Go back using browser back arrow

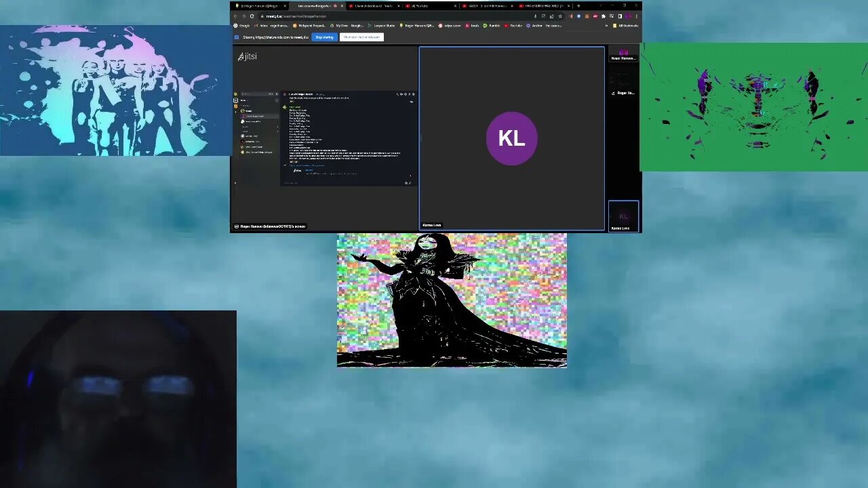[x=235, y=16]
